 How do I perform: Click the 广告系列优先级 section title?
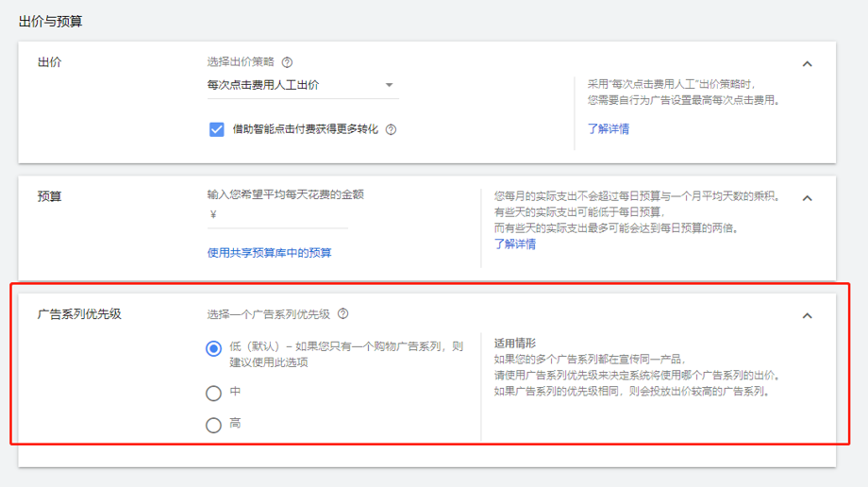point(79,314)
